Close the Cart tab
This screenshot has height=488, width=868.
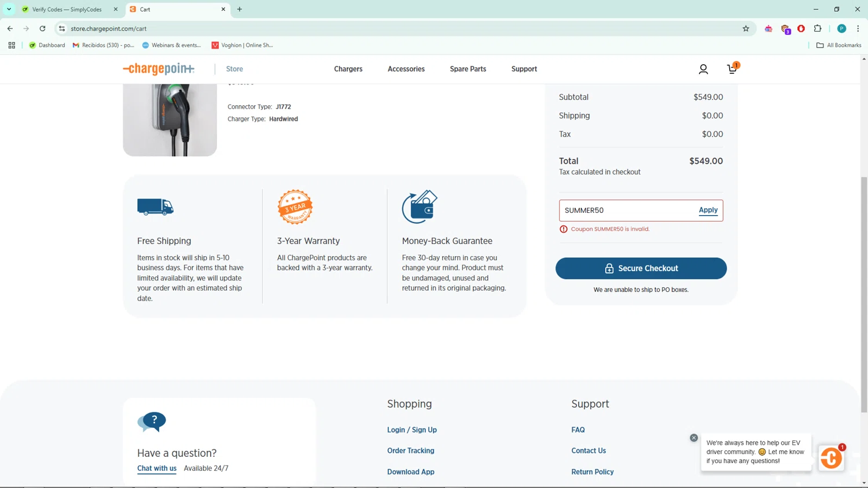click(223, 9)
